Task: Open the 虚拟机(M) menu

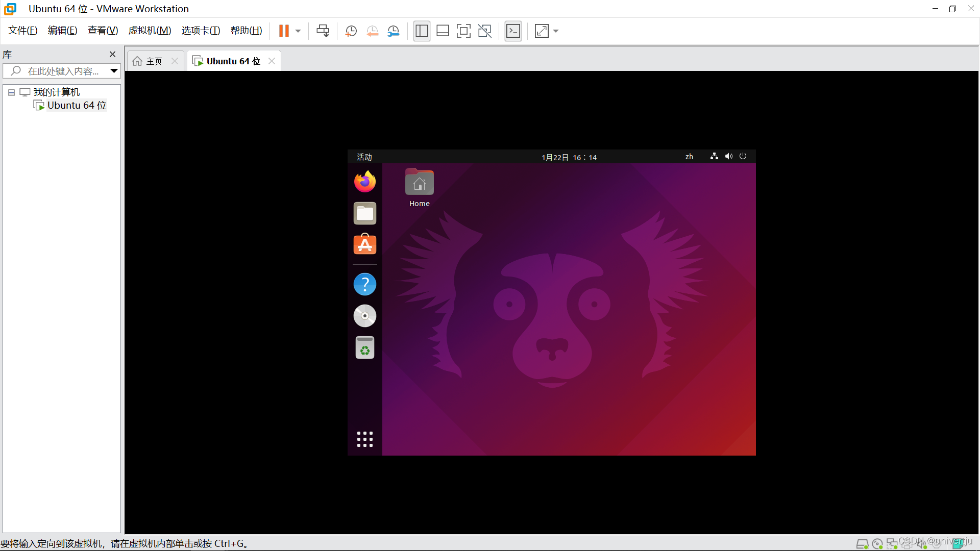Action: click(x=150, y=31)
